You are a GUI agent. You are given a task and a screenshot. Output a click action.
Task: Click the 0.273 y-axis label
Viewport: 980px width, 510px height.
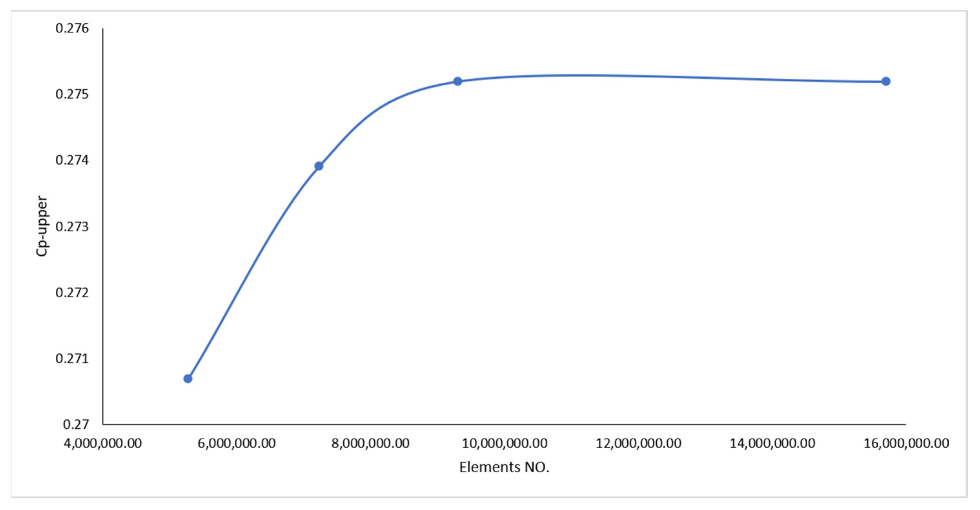point(72,227)
